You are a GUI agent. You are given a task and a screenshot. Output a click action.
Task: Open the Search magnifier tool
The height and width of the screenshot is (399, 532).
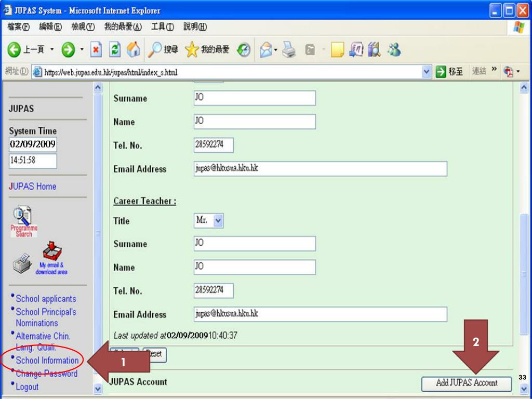pos(155,49)
